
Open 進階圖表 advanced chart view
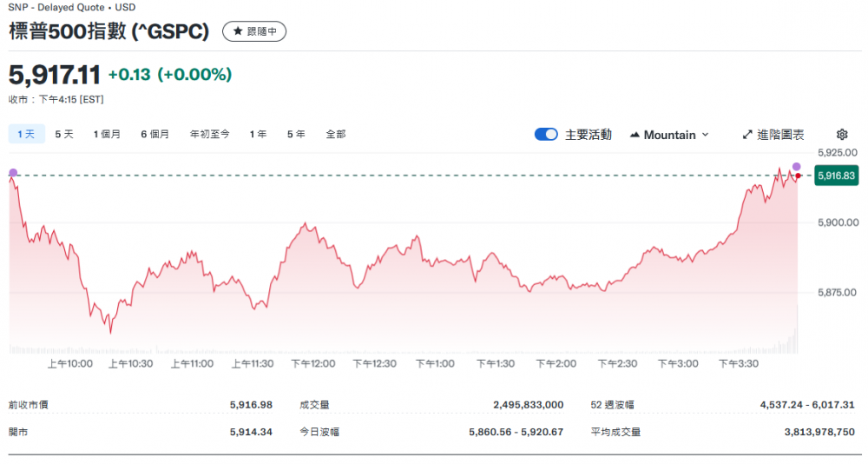point(773,135)
